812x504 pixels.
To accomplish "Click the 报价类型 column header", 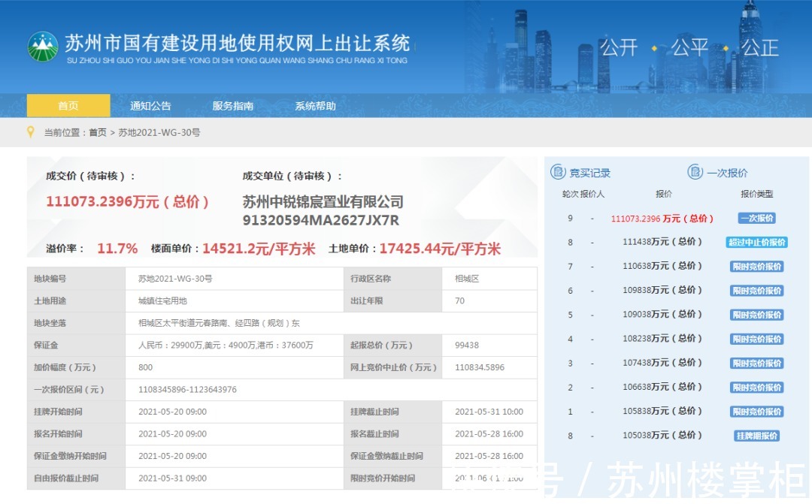I will point(756,194).
